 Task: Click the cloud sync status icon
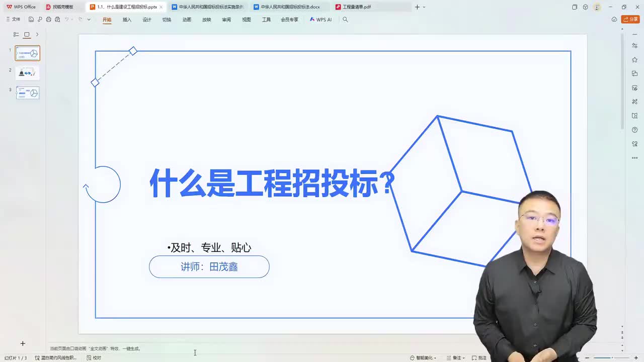coord(614,19)
